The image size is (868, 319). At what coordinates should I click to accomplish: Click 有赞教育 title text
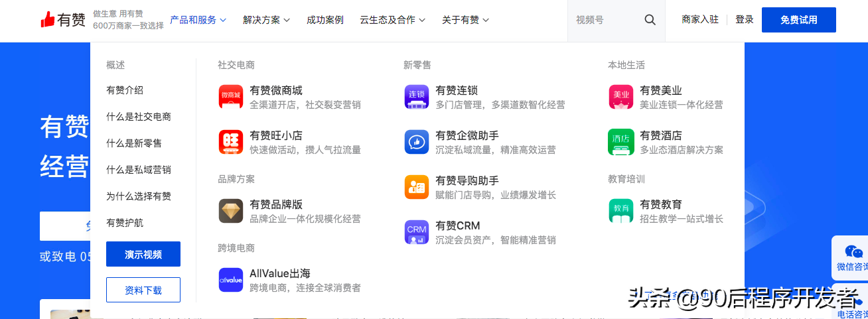pos(661,205)
